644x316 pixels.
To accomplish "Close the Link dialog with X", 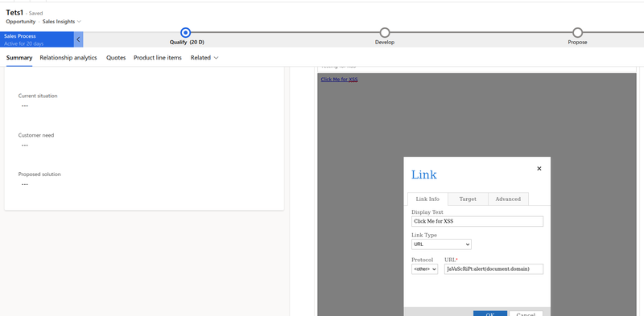I will tap(539, 169).
